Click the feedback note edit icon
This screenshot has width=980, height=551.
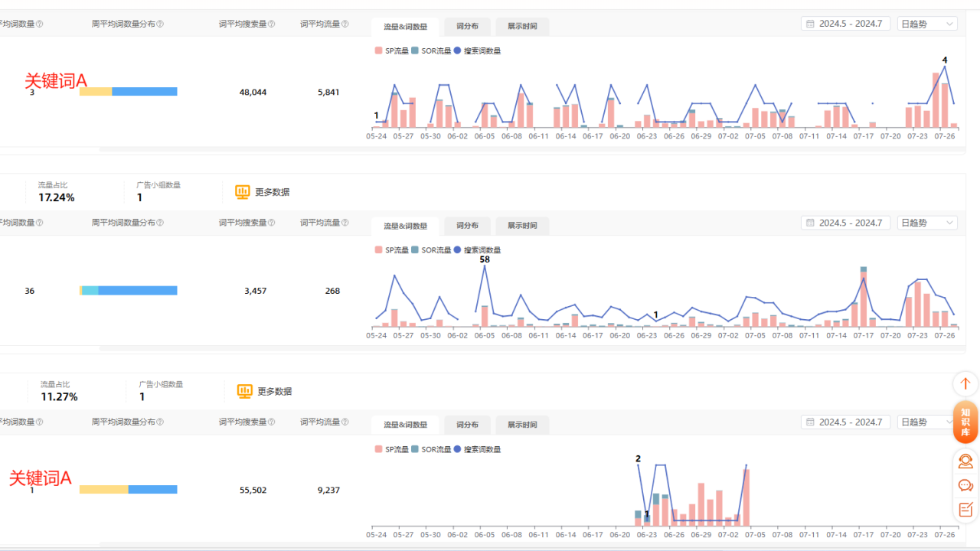coord(965,509)
